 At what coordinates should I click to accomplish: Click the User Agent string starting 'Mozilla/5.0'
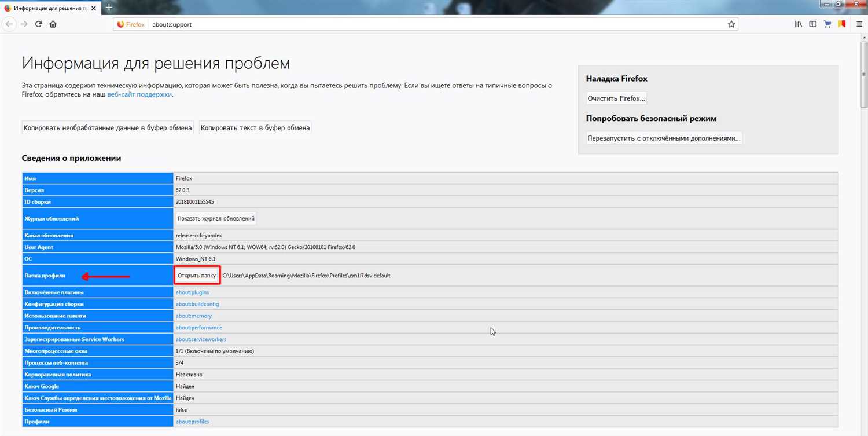266,247
